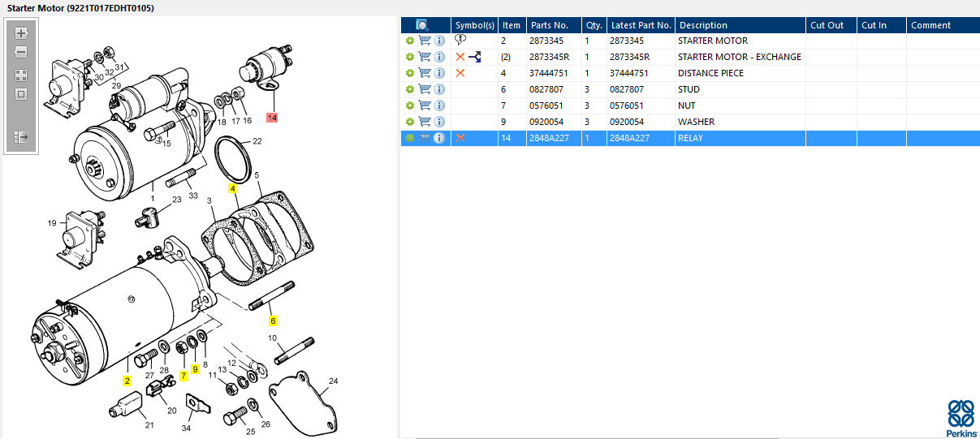The width and height of the screenshot is (980, 439).
Task: Click orange X symbol on RELAY row
Action: click(x=460, y=138)
